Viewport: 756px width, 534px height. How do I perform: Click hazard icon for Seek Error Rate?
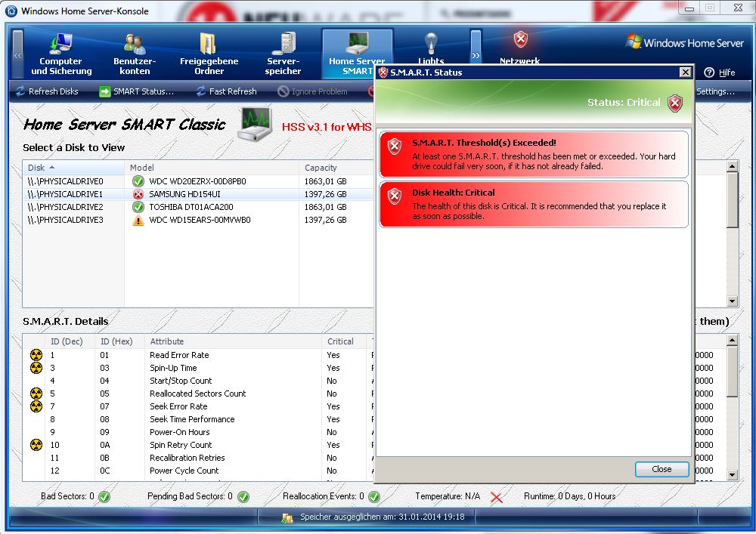(36, 406)
